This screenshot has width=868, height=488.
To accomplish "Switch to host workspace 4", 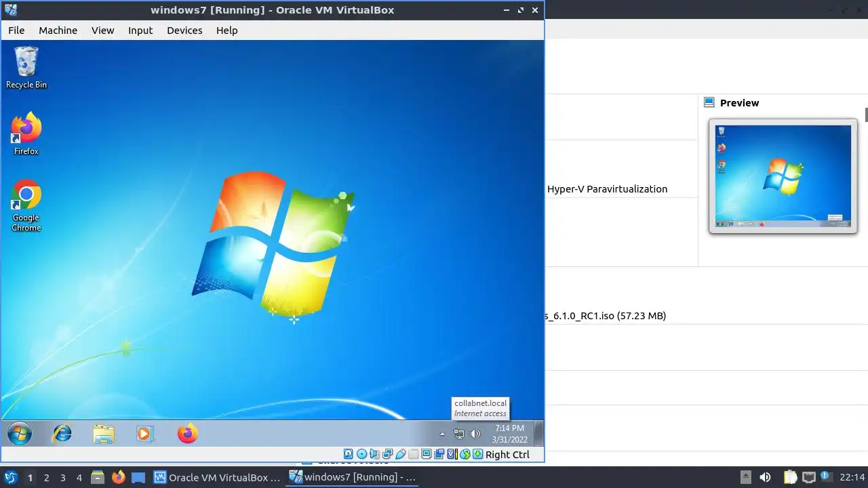I will (x=79, y=477).
